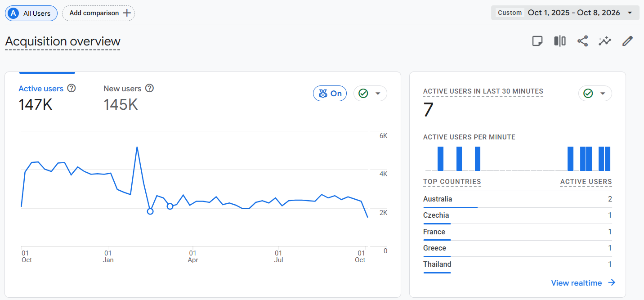644x300 pixels.
Task: Click the 4K y-axis label
Action: click(x=383, y=174)
